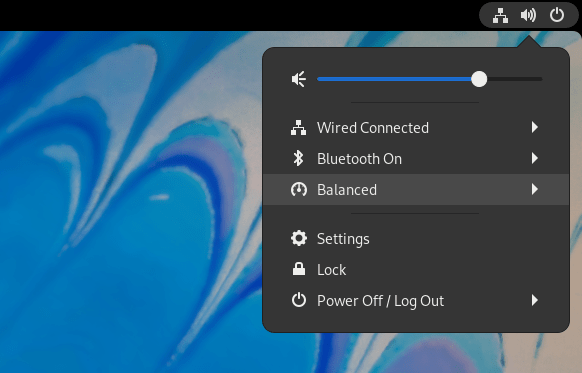Click the power mode gauge icon
Image resolution: width=582 pixels, height=373 pixels.
(299, 190)
